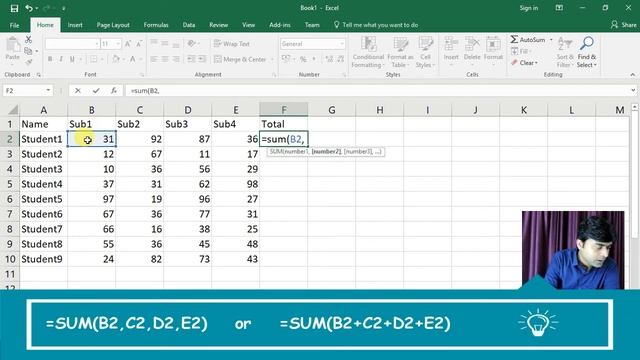640x360 pixels.
Task: Click the Paste clipboard icon
Action: tap(13, 45)
